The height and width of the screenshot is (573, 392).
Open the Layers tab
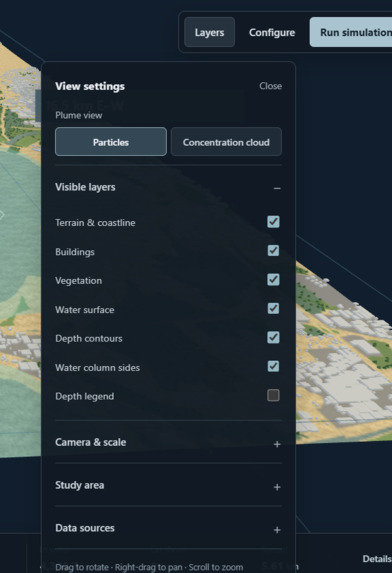coord(209,32)
